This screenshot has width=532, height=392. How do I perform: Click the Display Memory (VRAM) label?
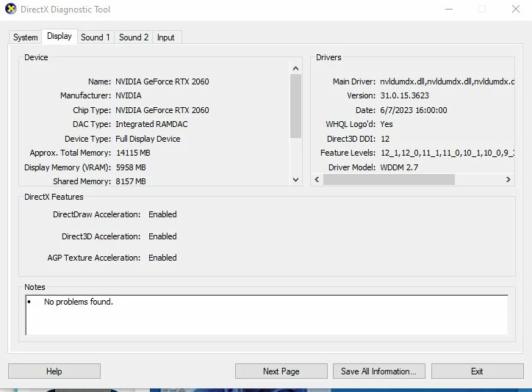pyautogui.click(x=68, y=167)
